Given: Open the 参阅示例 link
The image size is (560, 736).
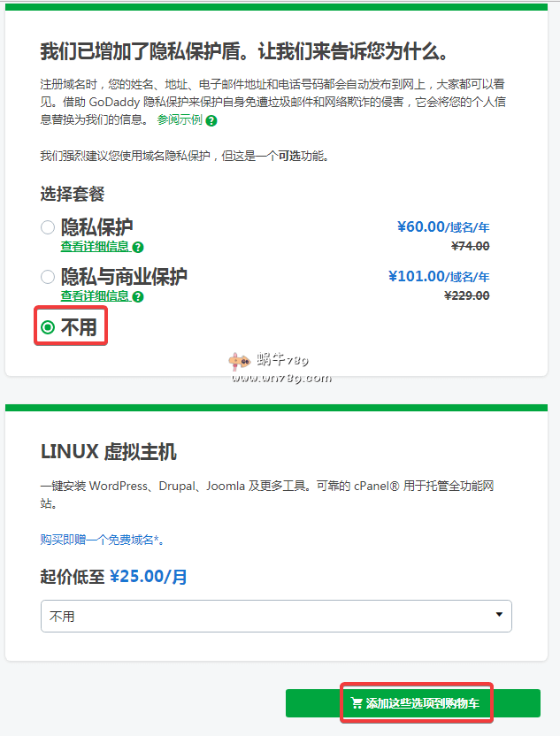Looking at the screenshot, I should [x=180, y=119].
